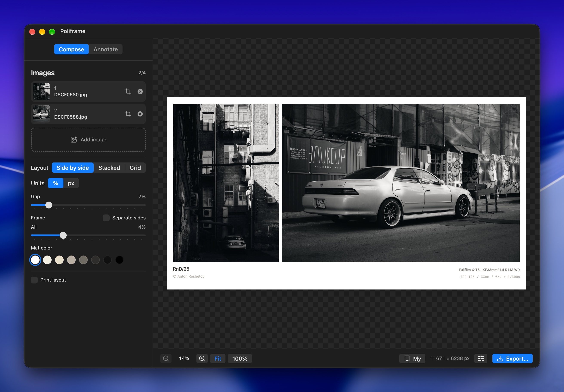The height and width of the screenshot is (392, 564).
Task: Select the taupe mat color swatch
Action: pyautogui.click(x=72, y=260)
